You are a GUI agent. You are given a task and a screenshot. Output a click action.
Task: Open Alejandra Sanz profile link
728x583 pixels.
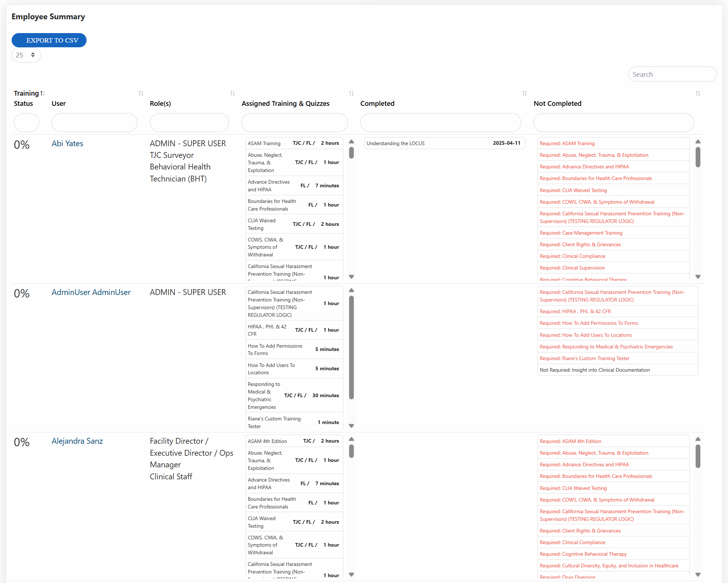click(x=77, y=441)
